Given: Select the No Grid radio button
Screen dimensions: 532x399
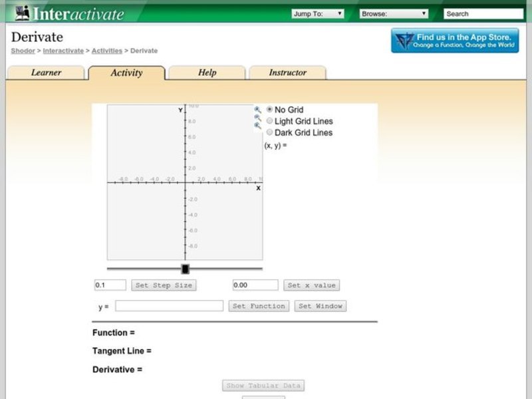Looking at the screenshot, I should (269, 108).
